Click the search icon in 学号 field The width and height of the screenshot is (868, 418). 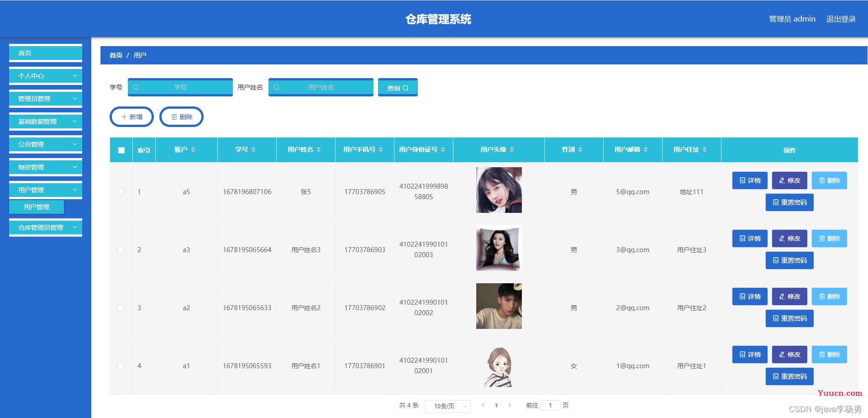[136, 87]
